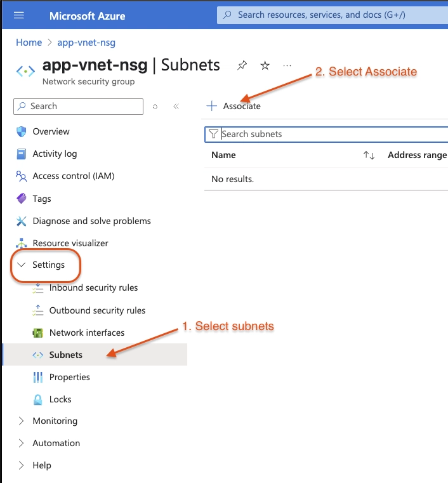Open Locks page

pyautogui.click(x=60, y=399)
